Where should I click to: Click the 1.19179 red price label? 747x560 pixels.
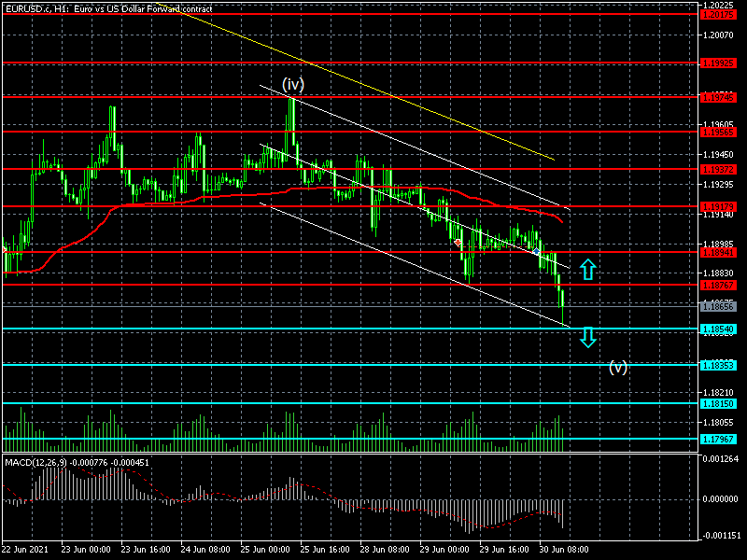(719, 206)
